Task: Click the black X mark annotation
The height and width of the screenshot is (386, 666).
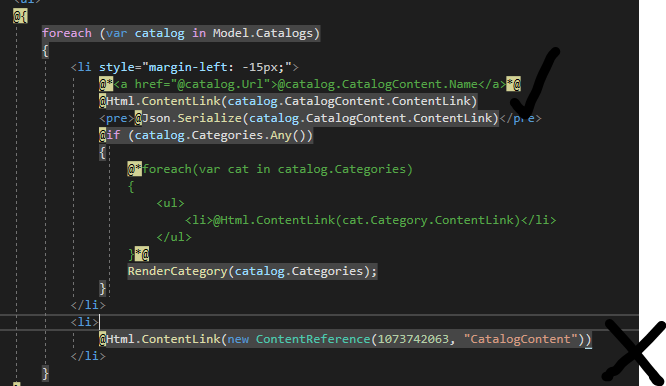Action: (x=634, y=352)
